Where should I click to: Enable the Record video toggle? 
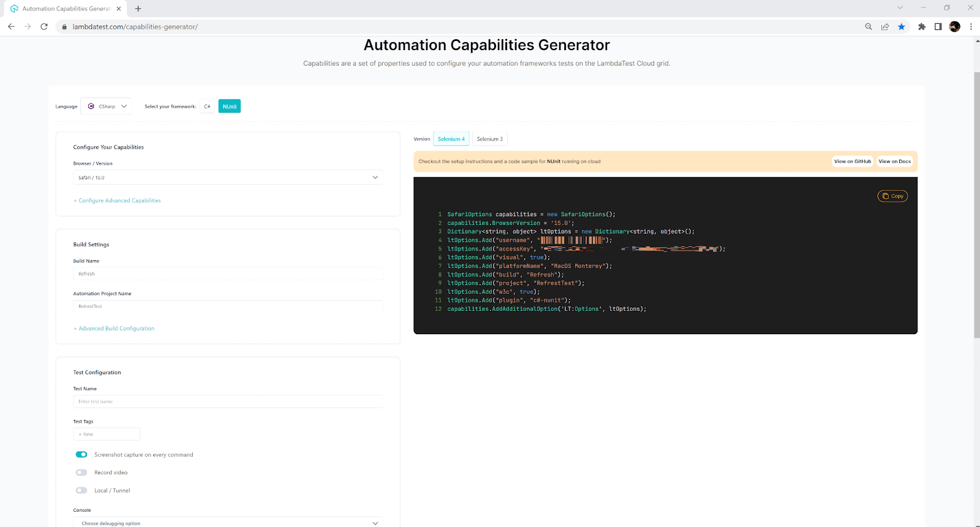(x=81, y=473)
